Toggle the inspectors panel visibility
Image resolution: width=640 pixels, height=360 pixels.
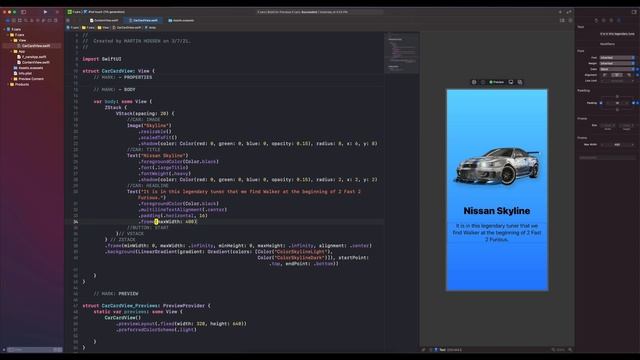coord(634,12)
